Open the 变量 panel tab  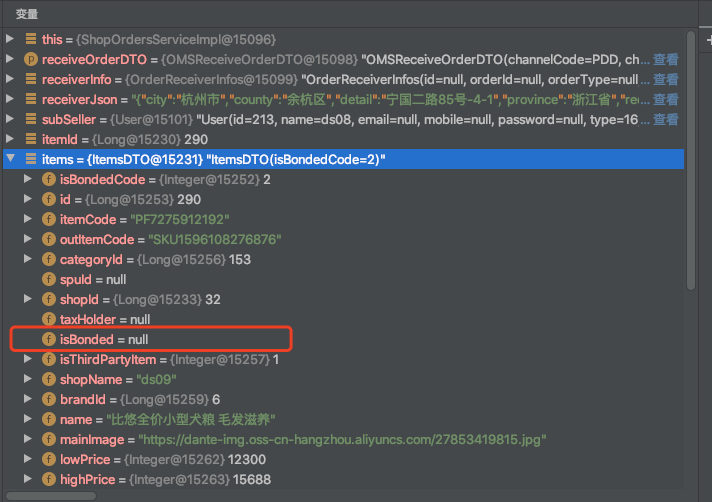pos(27,13)
